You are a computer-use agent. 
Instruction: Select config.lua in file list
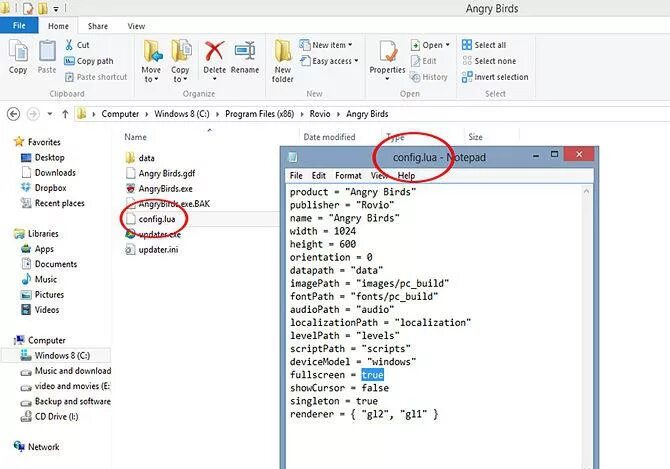[156, 219]
